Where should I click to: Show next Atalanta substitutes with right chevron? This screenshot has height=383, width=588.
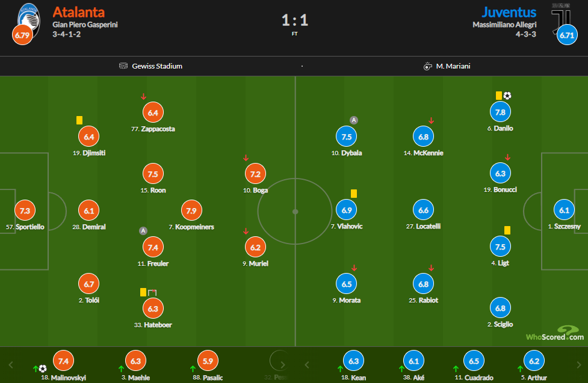[x=282, y=364]
